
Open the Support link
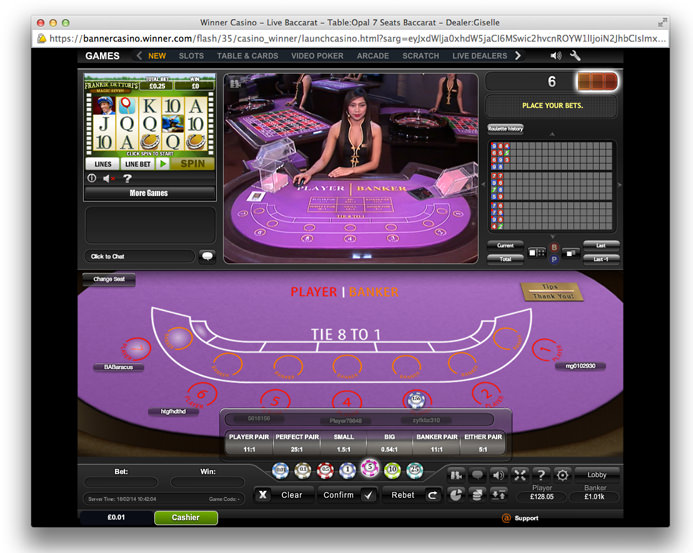point(521,518)
